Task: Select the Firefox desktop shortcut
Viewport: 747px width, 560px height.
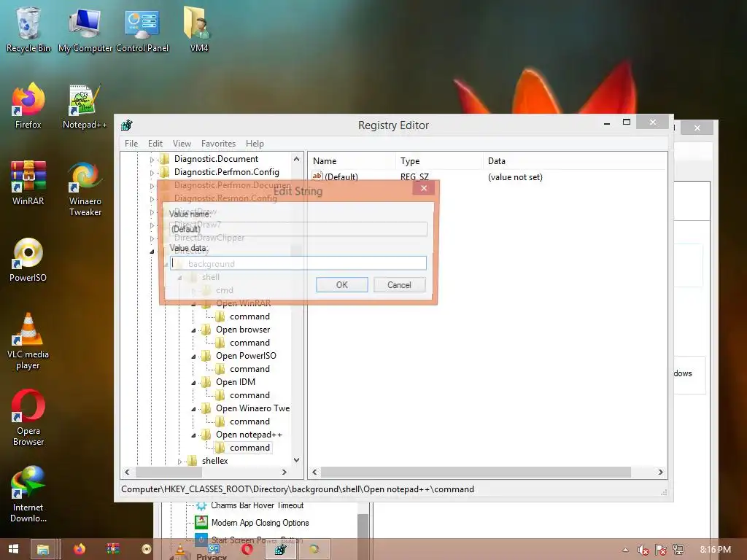Action: (28, 106)
